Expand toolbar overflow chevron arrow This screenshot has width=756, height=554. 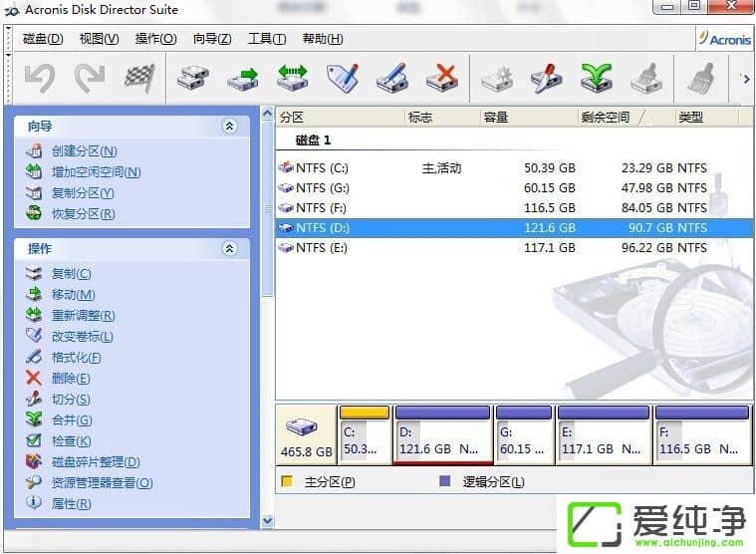click(x=746, y=78)
